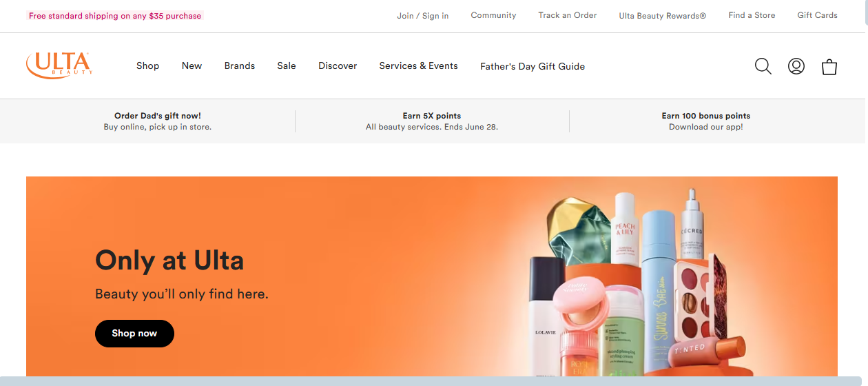
Task: Click the Ulta Beauty logo
Action: (59, 65)
